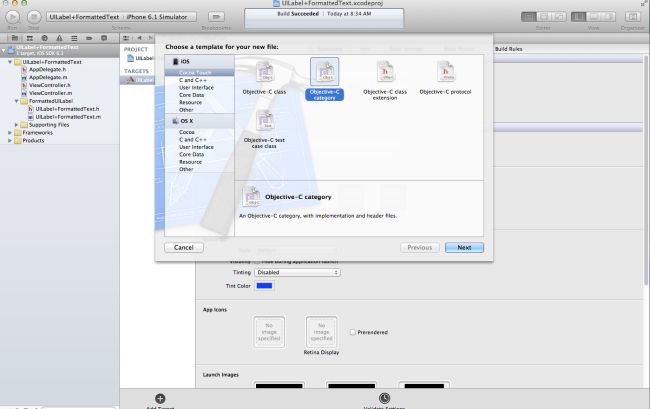Open the blue Tint Color swatch
Viewport: 650px width, 409px height.
coord(264,286)
